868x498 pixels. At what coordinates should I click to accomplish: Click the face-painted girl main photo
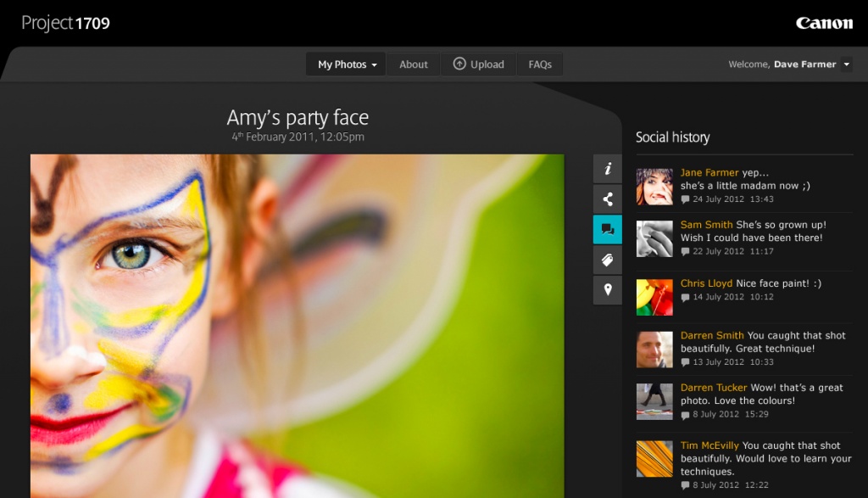pos(298,326)
